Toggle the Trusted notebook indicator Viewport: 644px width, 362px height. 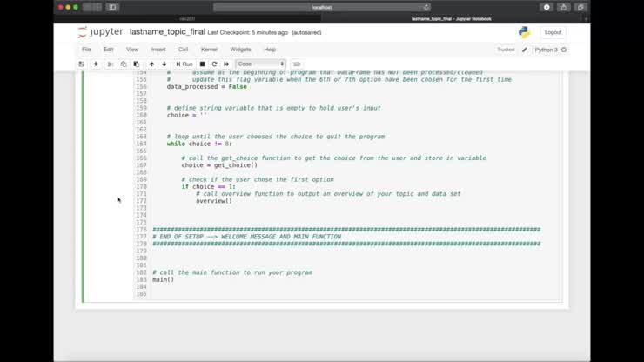(506, 50)
